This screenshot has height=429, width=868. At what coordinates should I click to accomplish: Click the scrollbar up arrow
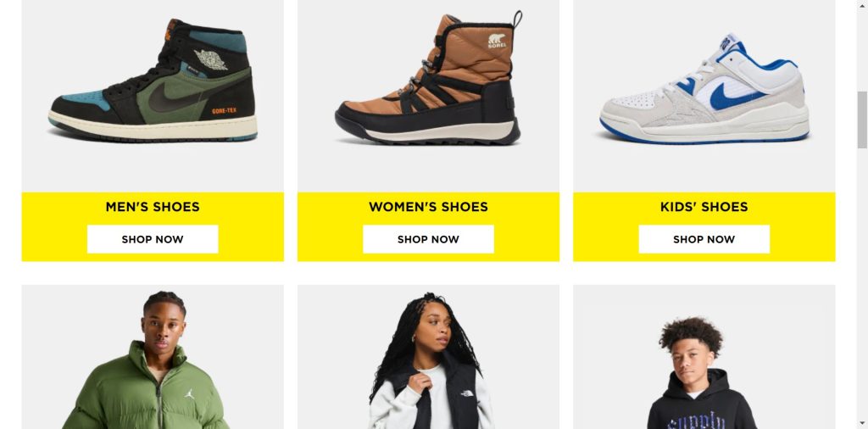pos(862,4)
